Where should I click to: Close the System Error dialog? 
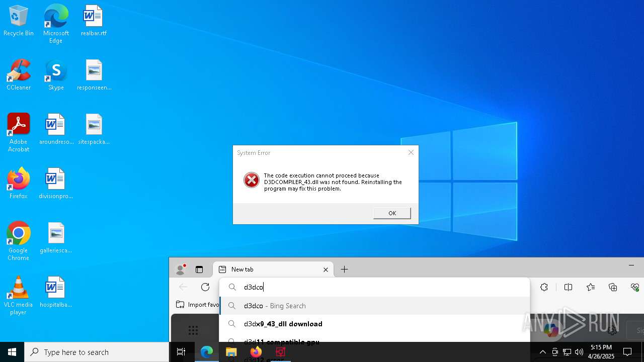click(411, 152)
